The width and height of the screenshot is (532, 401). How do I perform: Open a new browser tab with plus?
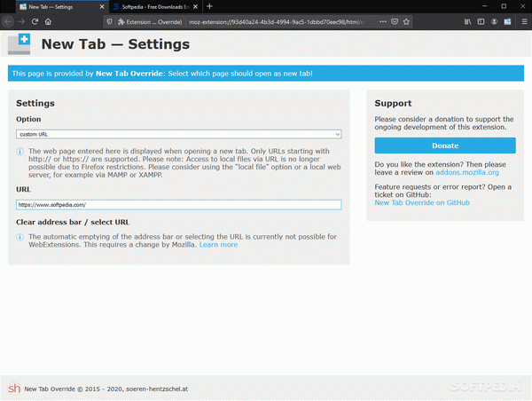click(x=209, y=6)
